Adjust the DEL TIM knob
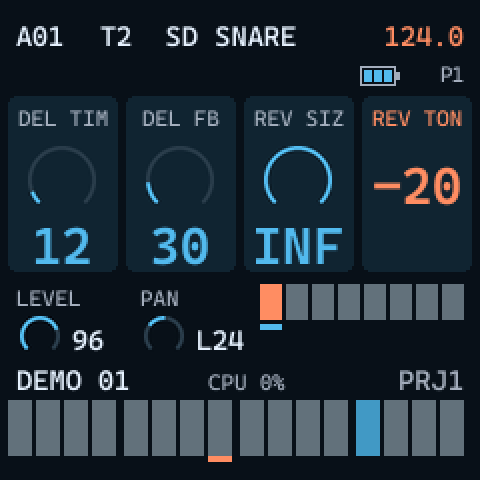Image resolution: width=480 pixels, height=480 pixels. [62, 176]
